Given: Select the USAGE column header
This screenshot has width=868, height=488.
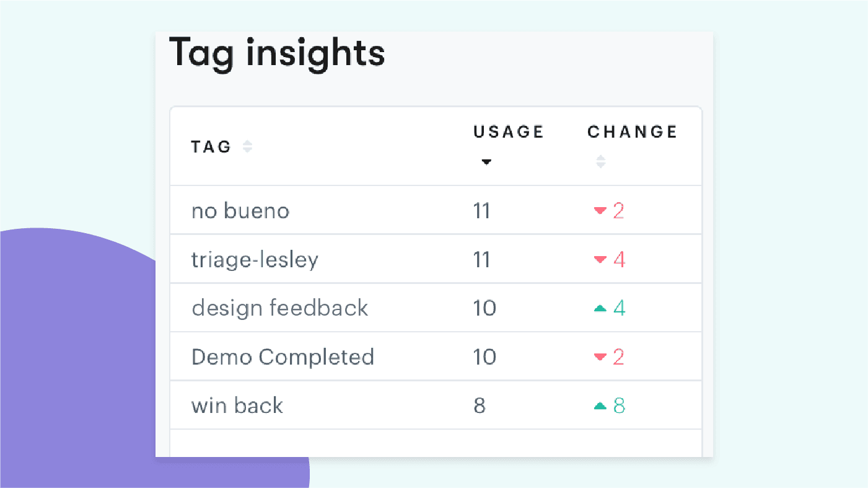Looking at the screenshot, I should [508, 132].
